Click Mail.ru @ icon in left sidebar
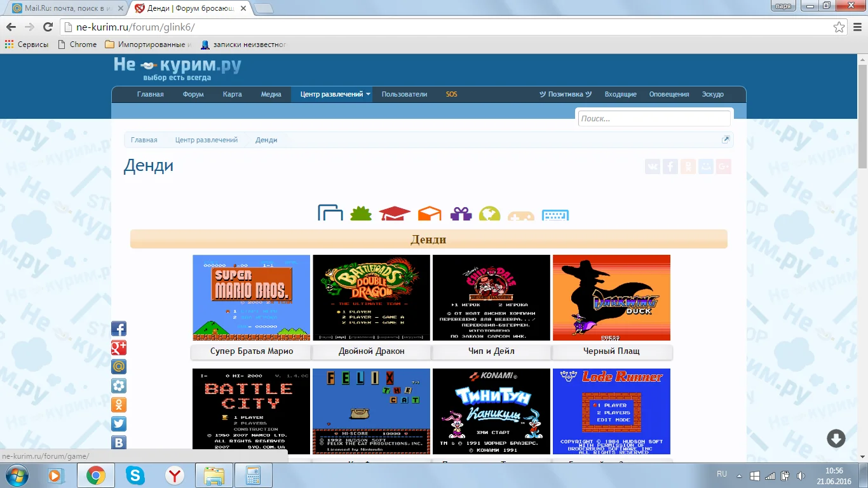The image size is (868, 488). [119, 367]
